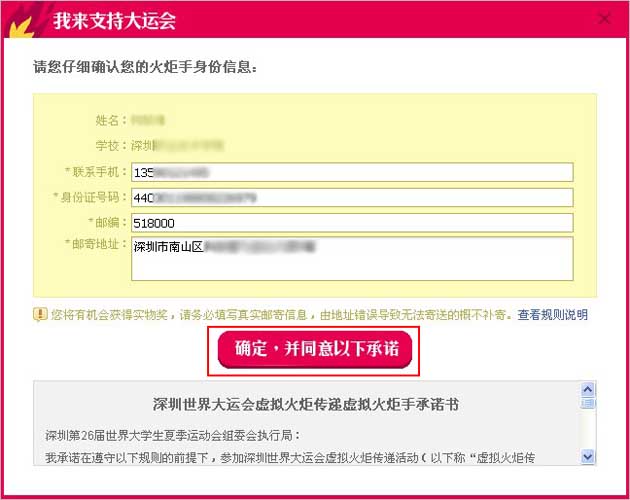
Task: Open the 查看规则说明 rules link
Action: pyautogui.click(x=552, y=314)
